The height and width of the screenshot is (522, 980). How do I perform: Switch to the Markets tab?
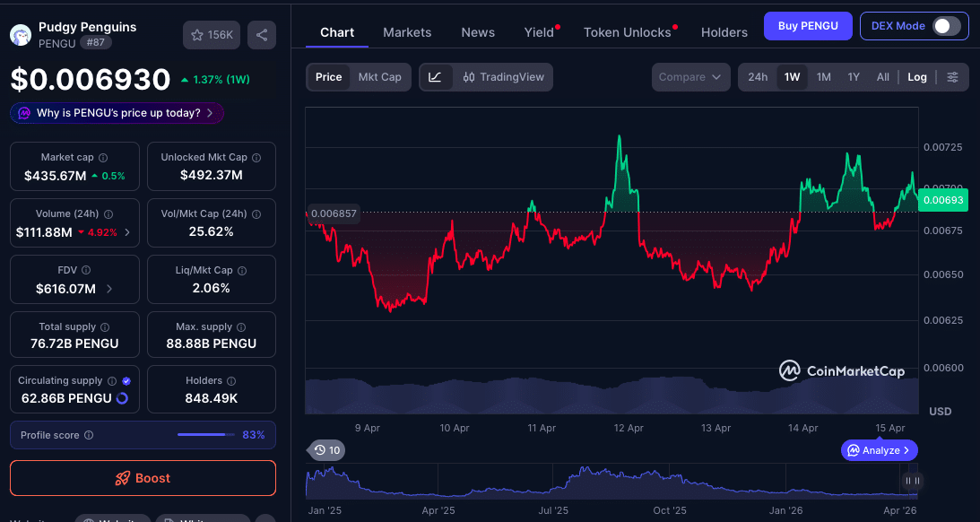coord(407,32)
